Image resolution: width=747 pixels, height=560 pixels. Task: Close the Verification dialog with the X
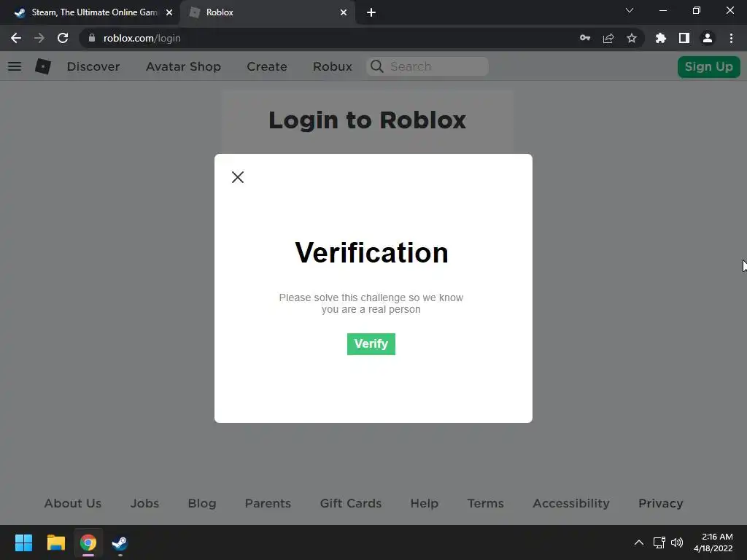pos(238,177)
